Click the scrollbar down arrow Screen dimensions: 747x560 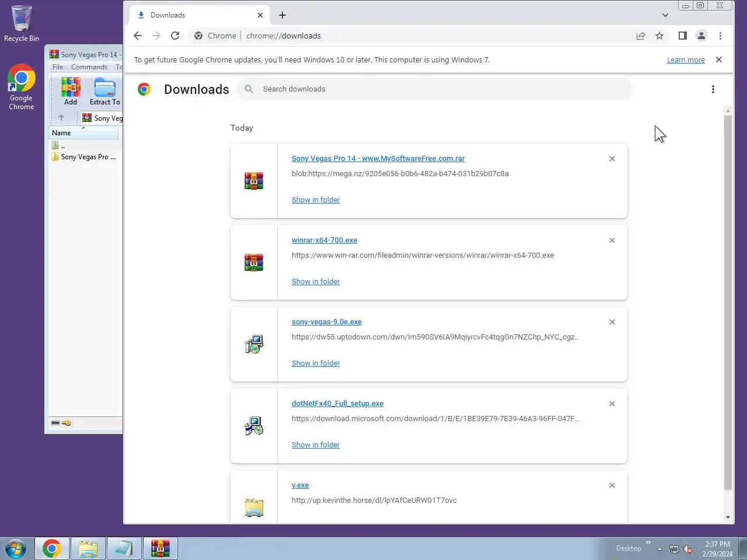[728, 517]
